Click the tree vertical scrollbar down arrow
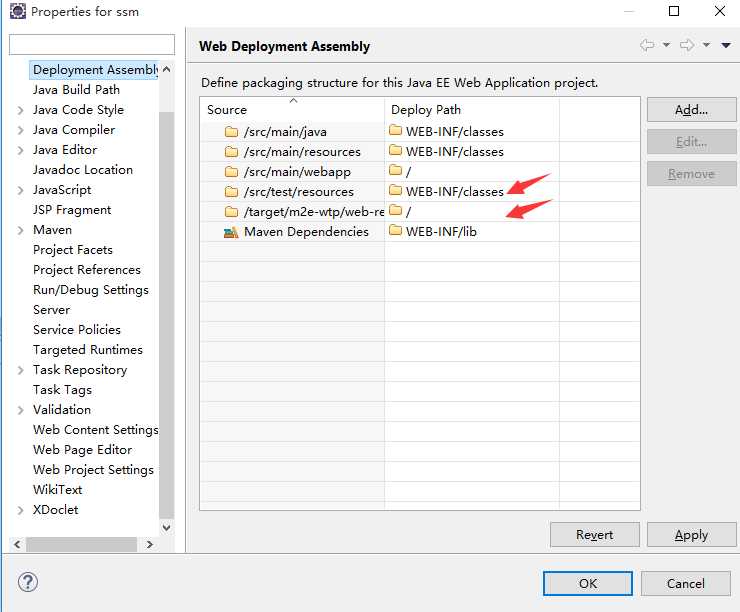The width and height of the screenshot is (740, 612). (167, 527)
